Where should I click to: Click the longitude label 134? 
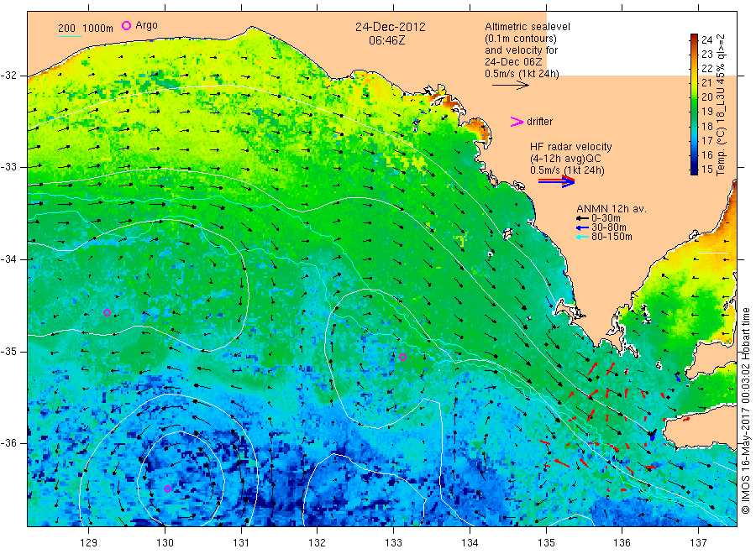(470, 543)
